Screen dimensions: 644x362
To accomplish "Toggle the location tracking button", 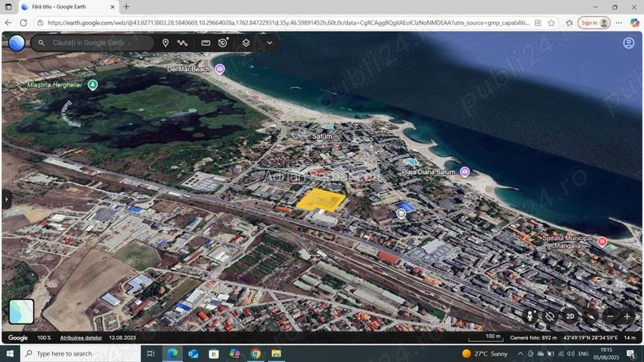I will pos(550,316).
